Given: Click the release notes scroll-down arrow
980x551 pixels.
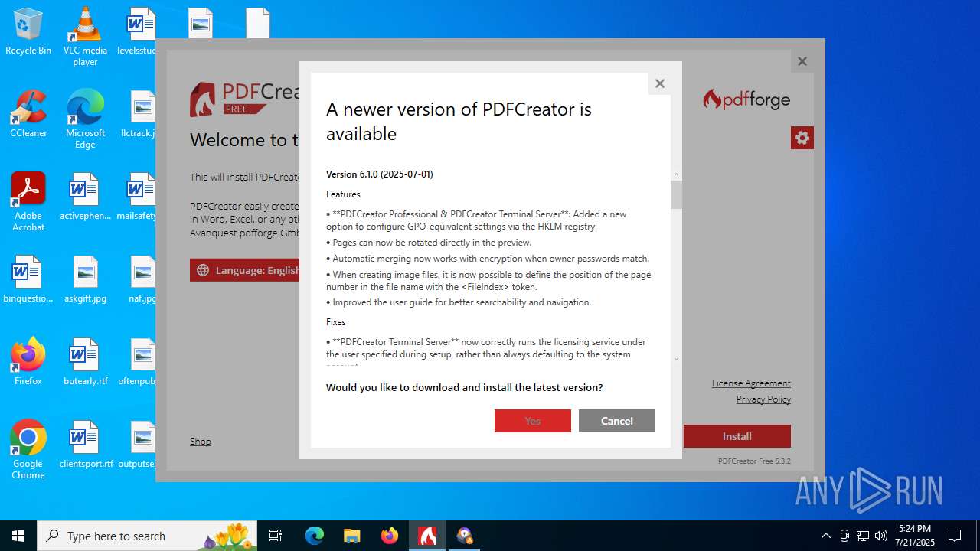Looking at the screenshot, I should [676, 359].
